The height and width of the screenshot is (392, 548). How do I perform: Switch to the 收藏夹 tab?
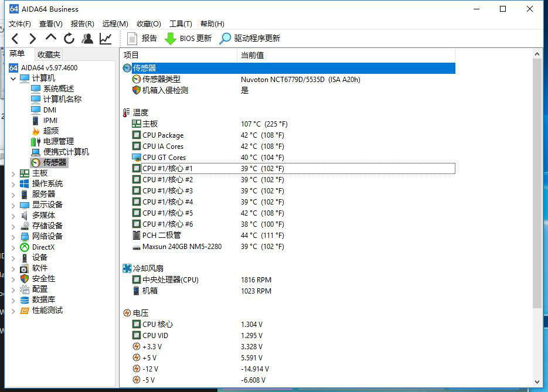[49, 55]
